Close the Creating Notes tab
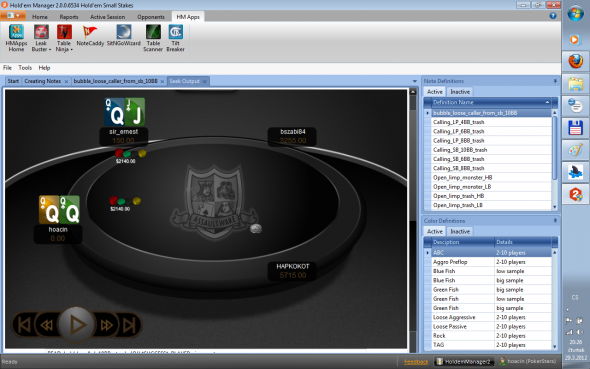Viewport: 590px width, 369px height. 66,82
